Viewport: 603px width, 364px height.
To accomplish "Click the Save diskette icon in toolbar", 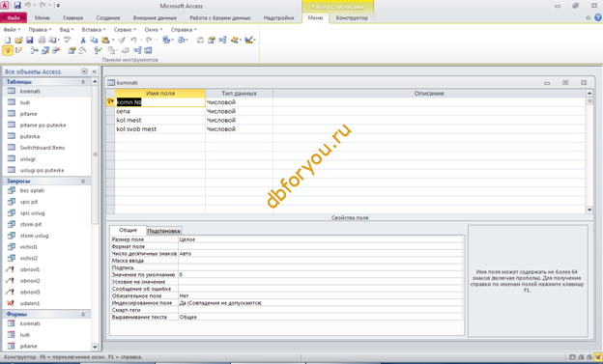I will click(x=30, y=40).
